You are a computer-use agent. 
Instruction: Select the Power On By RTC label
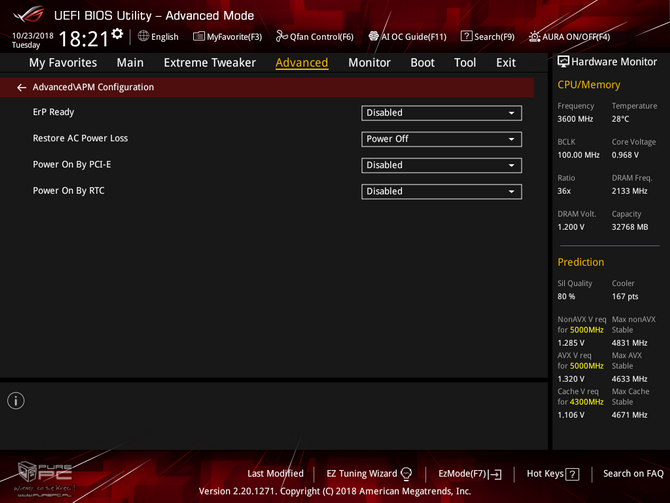point(68,191)
